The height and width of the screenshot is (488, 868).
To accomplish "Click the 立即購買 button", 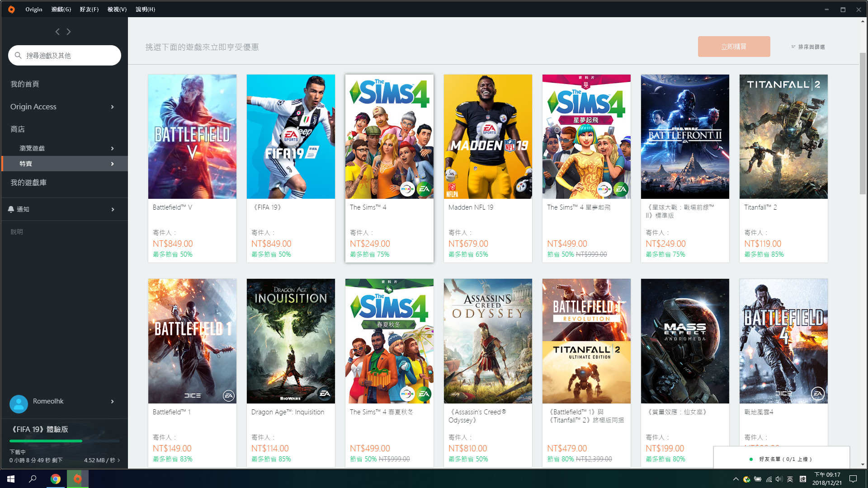I will pyautogui.click(x=734, y=47).
